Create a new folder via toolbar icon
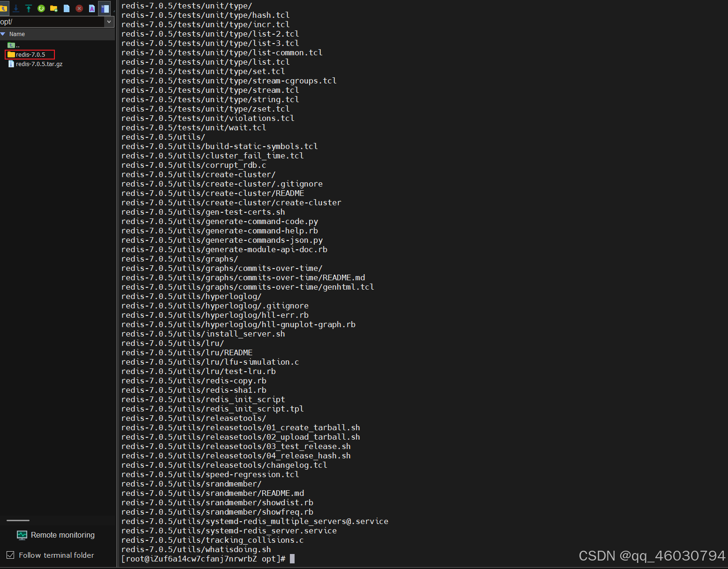Screen dimensions: 728x569 (54, 8)
